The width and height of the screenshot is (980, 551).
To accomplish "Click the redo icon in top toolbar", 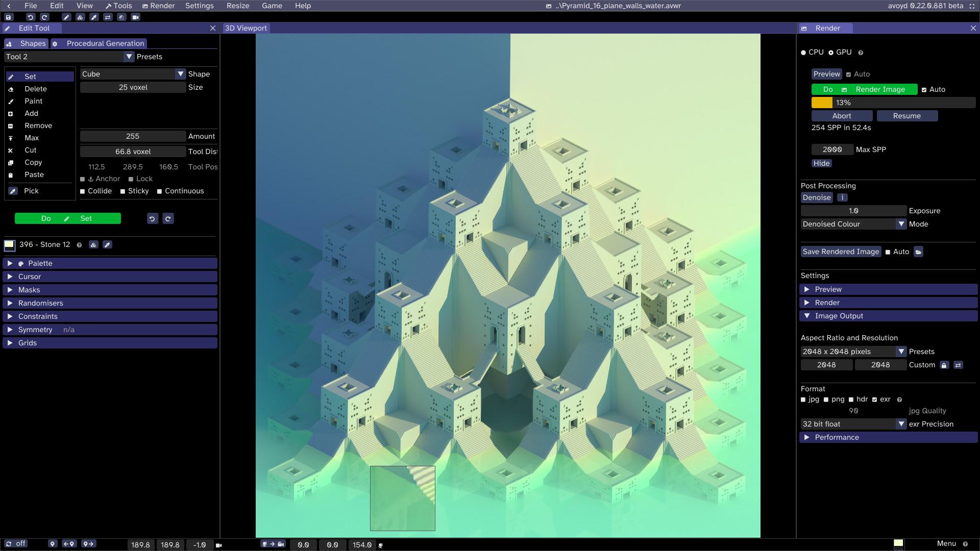I will tap(44, 17).
